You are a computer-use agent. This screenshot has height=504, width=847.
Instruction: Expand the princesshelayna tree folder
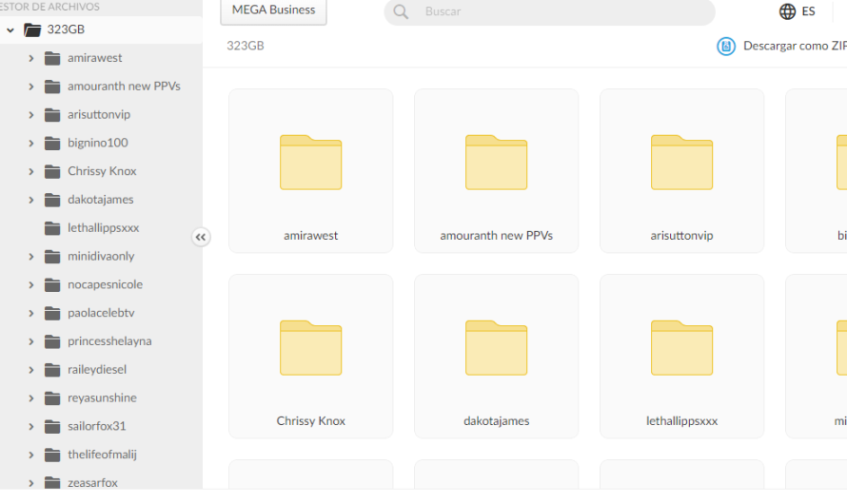(30, 341)
